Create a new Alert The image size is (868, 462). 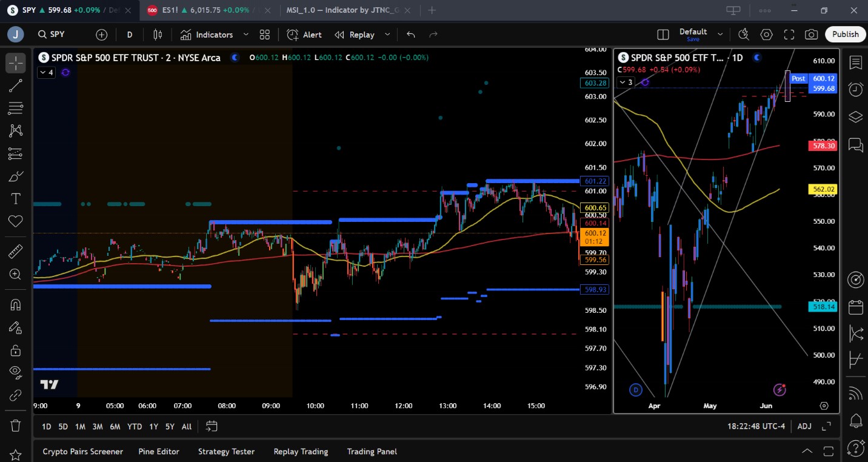(x=304, y=35)
